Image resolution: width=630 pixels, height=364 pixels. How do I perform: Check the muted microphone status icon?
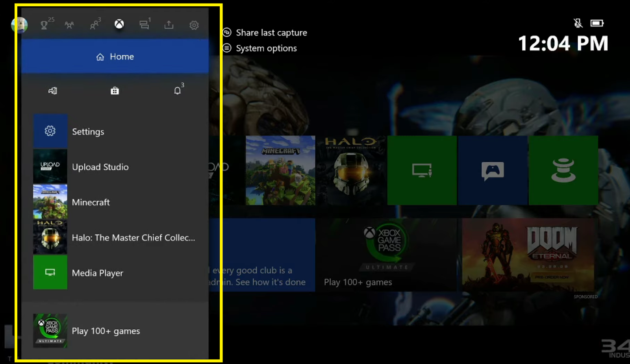pos(578,23)
